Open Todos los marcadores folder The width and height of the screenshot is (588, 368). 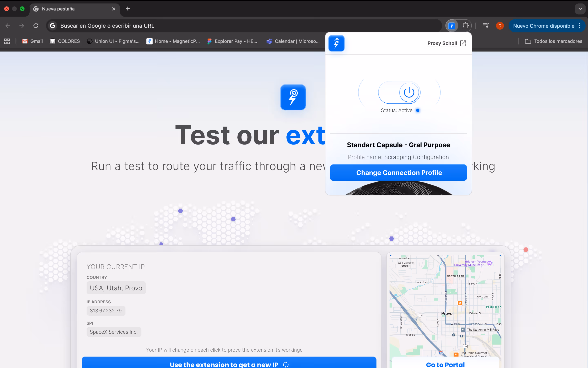coord(553,41)
